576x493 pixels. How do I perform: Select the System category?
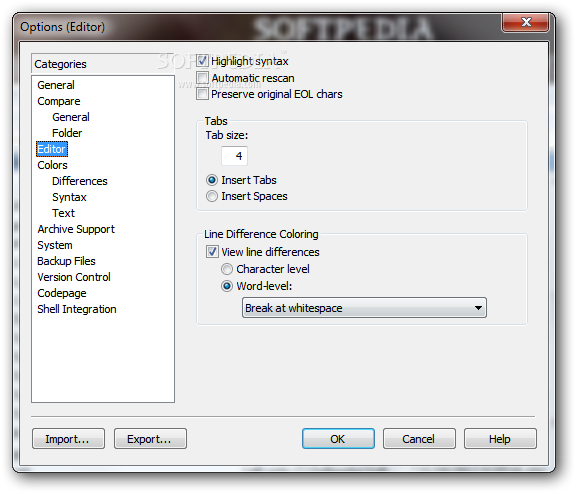[x=55, y=245]
